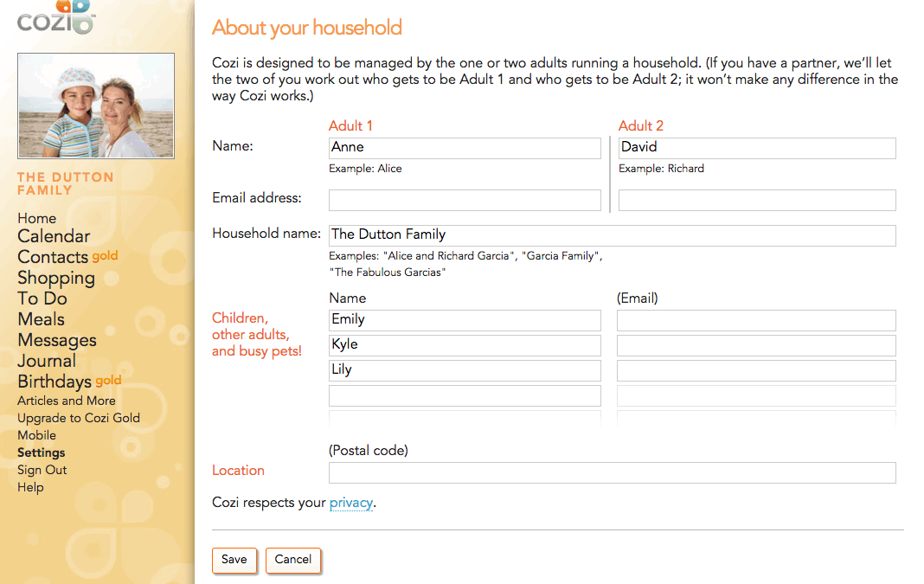This screenshot has height=584, width=924.
Task: Click Adult 1 name field containing Anne
Action: click(x=465, y=148)
